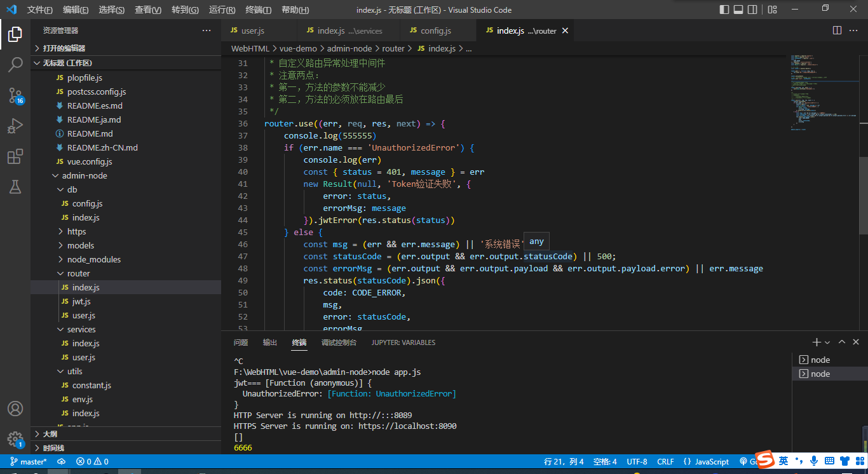This screenshot has height=474, width=868.
Task: Collapse the admin-node folder
Action: (x=126, y=175)
